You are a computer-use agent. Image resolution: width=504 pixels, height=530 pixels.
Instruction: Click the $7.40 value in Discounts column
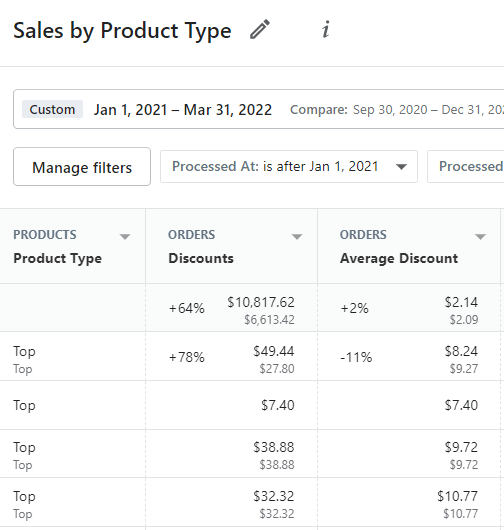click(x=278, y=405)
